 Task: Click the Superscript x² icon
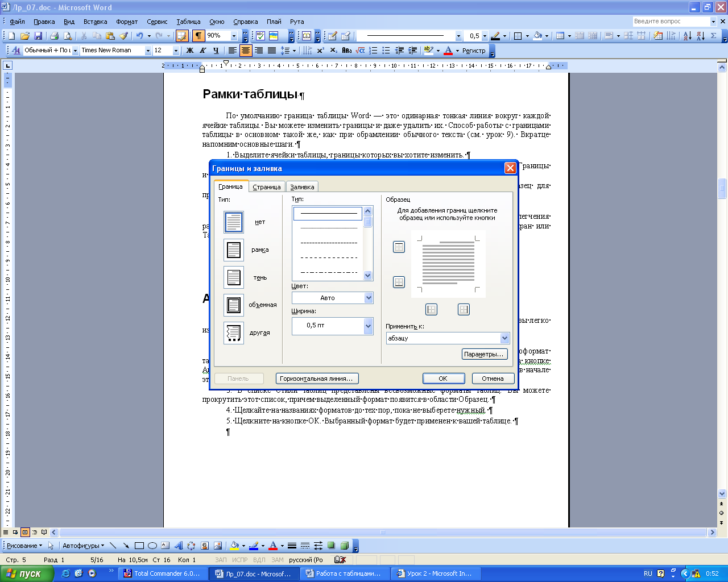click(x=320, y=51)
